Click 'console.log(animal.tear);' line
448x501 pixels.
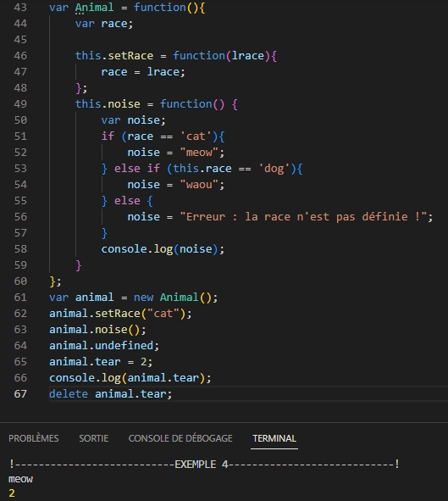(x=130, y=378)
